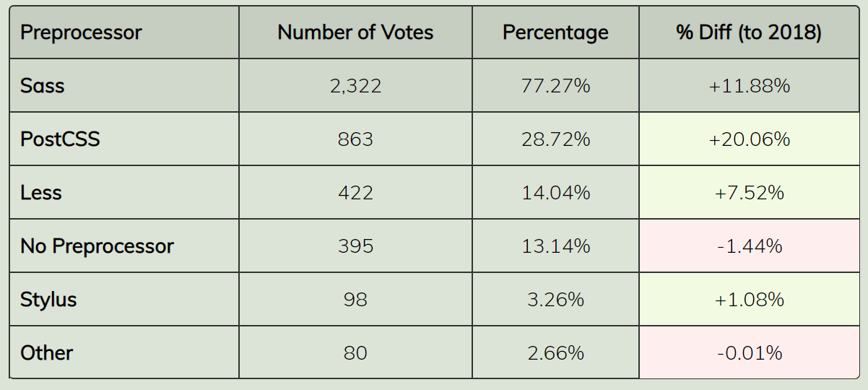Screen dimensions: 868x390
Task: Click the 98 votes cell
Action: 355,299
